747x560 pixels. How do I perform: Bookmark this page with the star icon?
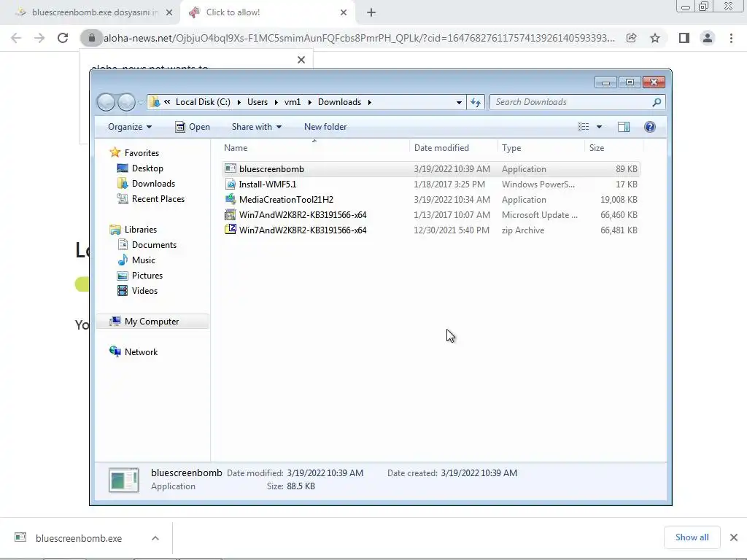655,38
